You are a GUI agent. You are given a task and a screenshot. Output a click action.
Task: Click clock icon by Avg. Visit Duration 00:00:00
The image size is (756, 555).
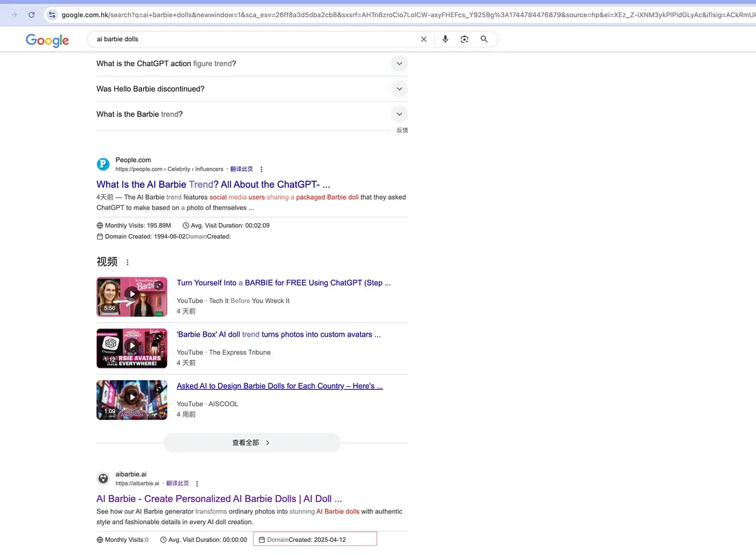click(163, 540)
